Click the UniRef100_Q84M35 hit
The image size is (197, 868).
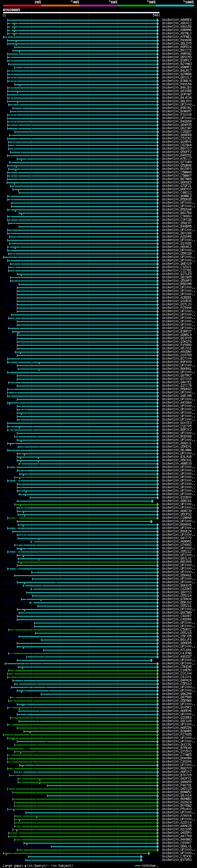coord(177,125)
